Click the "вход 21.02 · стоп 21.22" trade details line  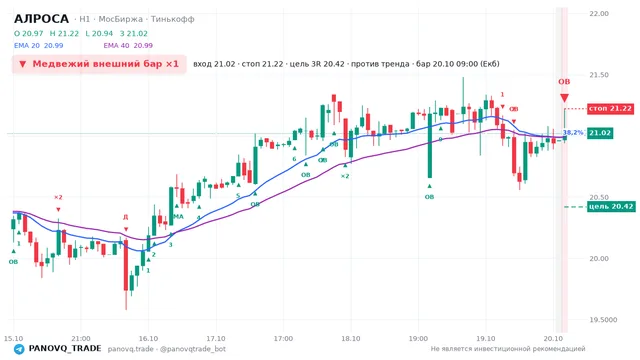click(346, 64)
